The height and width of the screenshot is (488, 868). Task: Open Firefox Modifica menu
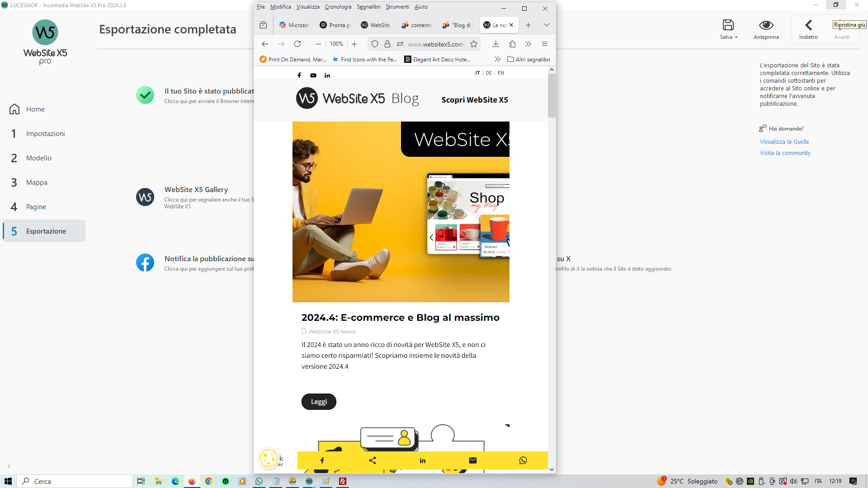(280, 7)
